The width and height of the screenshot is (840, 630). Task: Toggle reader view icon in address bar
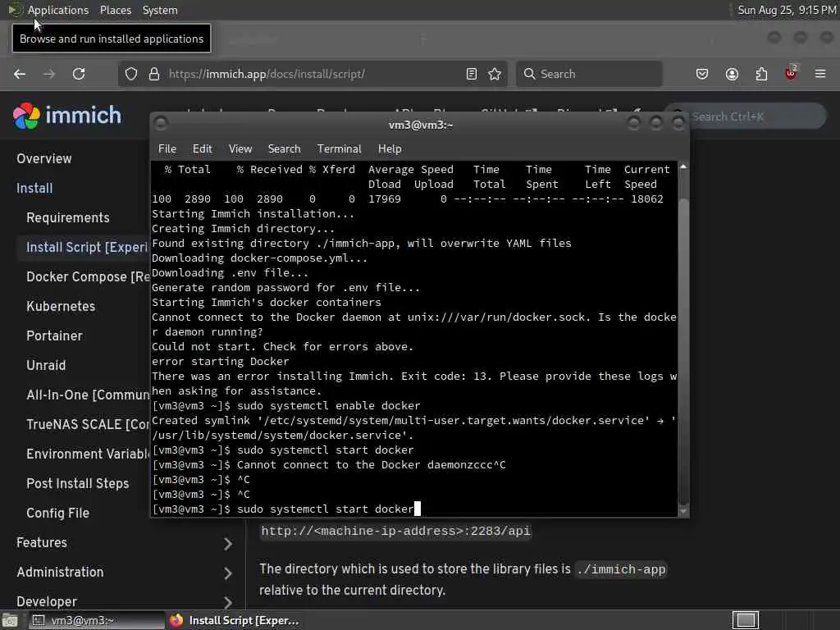[x=472, y=74]
